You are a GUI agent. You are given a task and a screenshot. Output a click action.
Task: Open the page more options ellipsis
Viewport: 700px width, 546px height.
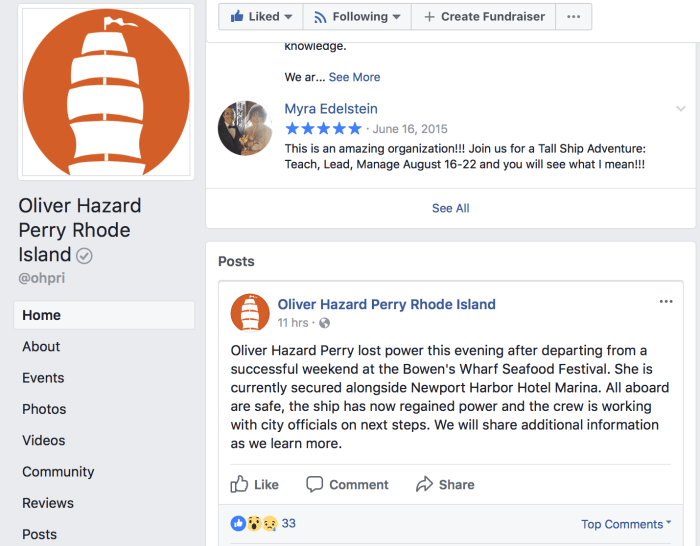coord(573,17)
